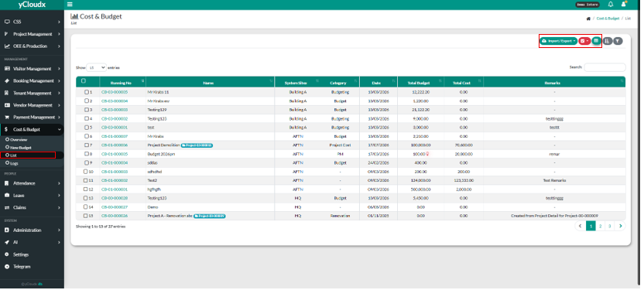The height and width of the screenshot is (290, 644).
Task: Click the table column view icon button
Action: coord(596,41)
